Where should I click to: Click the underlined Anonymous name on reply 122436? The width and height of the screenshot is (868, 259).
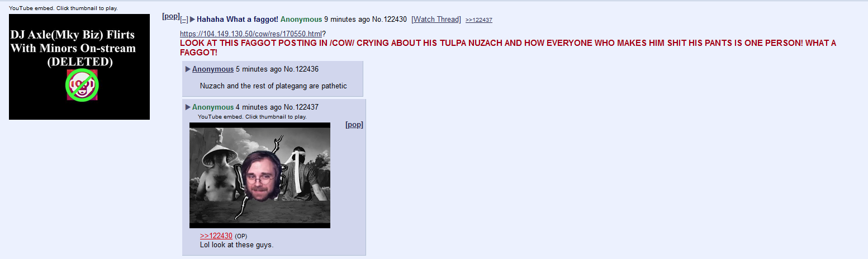[x=213, y=69]
